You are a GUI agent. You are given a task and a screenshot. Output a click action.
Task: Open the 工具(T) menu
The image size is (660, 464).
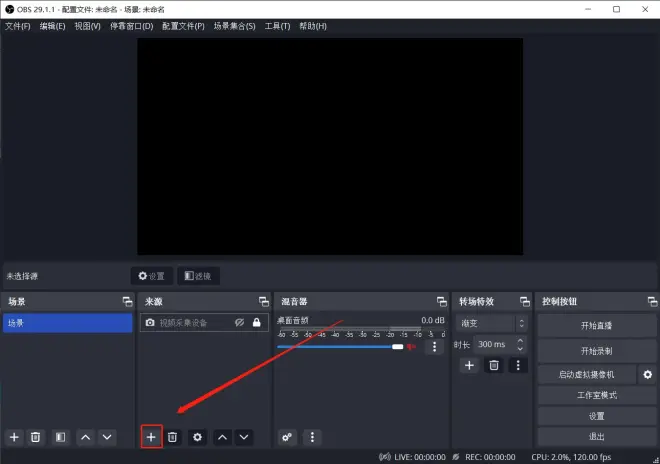(x=277, y=26)
